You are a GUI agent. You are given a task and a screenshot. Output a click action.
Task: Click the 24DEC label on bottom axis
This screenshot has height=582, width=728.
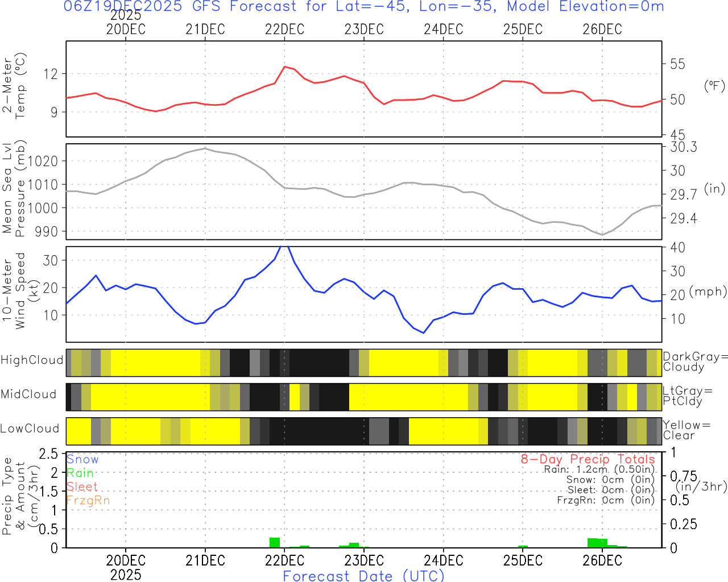point(443,560)
